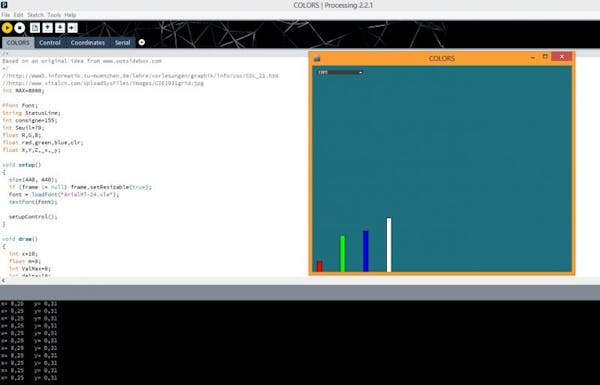Open the File menu
Screen dimensions: 600x385
tap(5, 15)
